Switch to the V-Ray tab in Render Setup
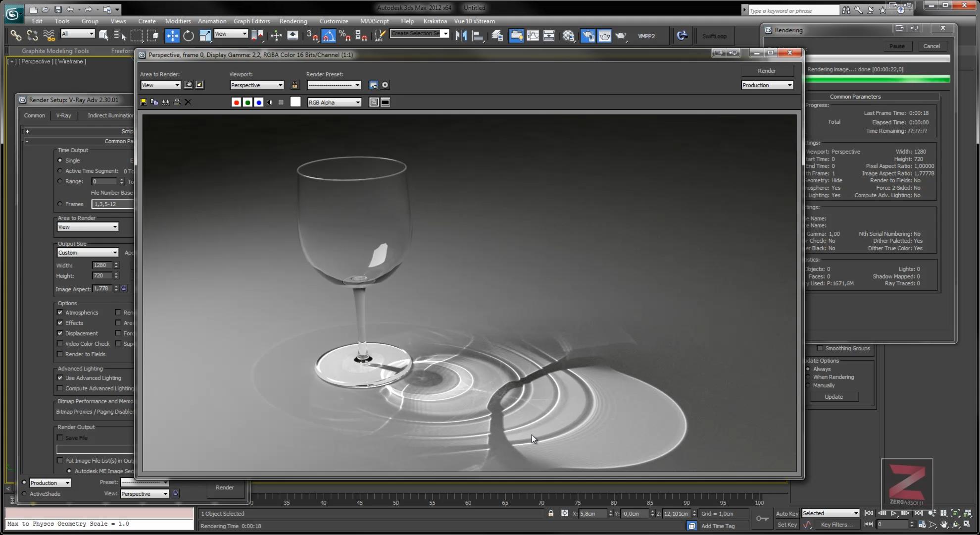This screenshot has width=980, height=535. point(64,115)
